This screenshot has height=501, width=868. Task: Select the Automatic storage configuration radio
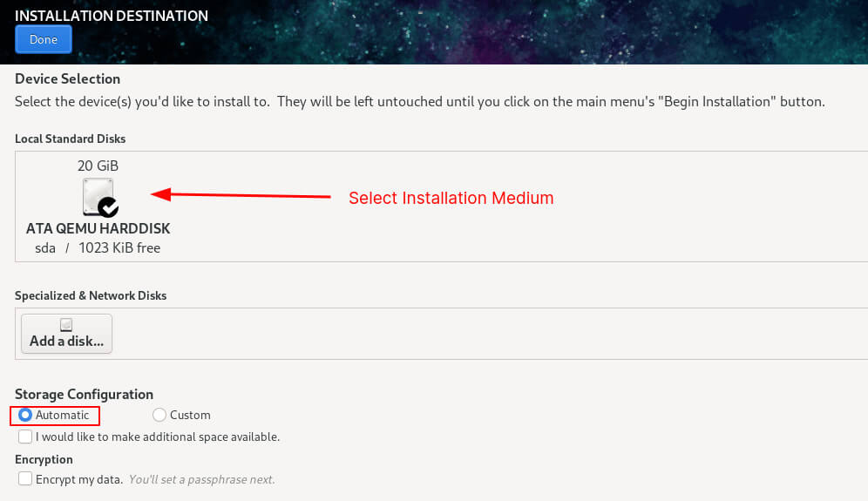pyautogui.click(x=25, y=415)
